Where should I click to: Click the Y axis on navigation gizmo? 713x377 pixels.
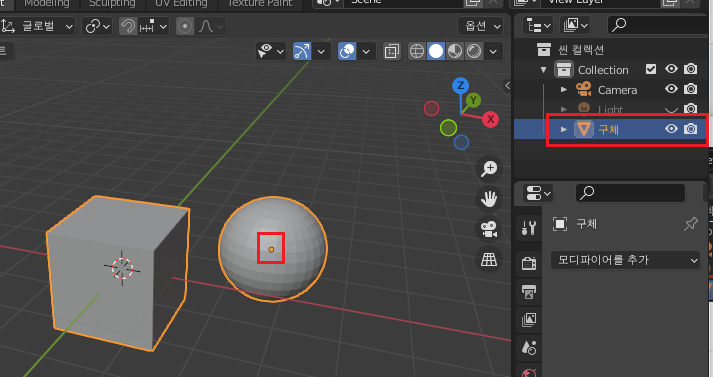(x=473, y=100)
